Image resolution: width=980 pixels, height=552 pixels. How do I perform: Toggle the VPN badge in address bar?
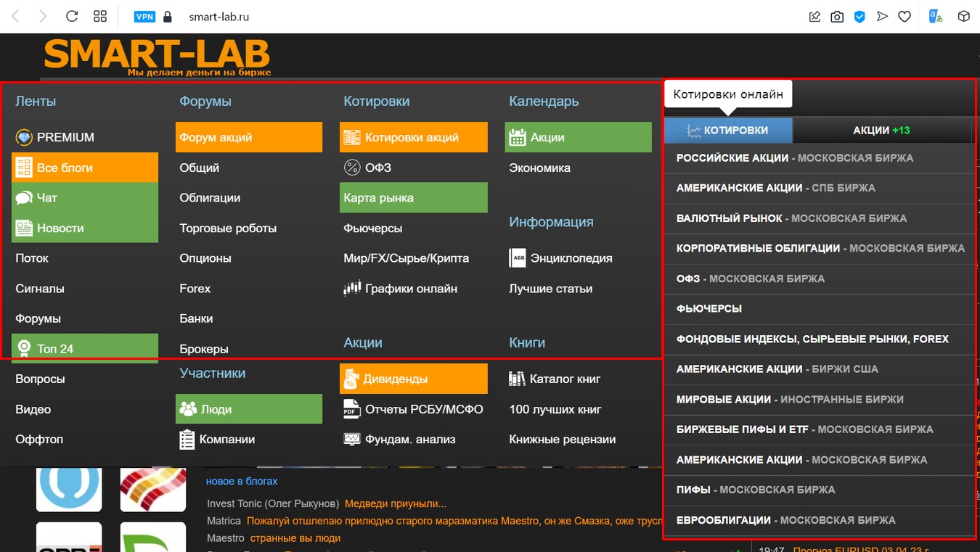tap(144, 16)
